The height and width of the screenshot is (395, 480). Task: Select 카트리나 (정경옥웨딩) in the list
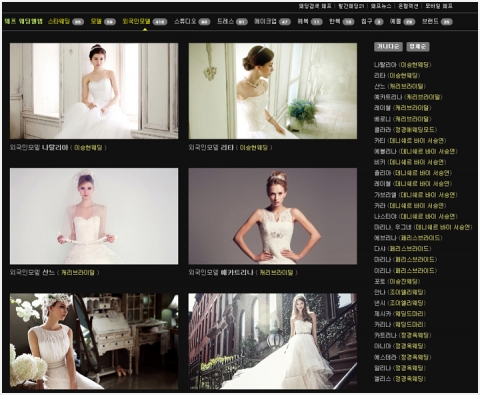pyautogui.click(x=403, y=335)
